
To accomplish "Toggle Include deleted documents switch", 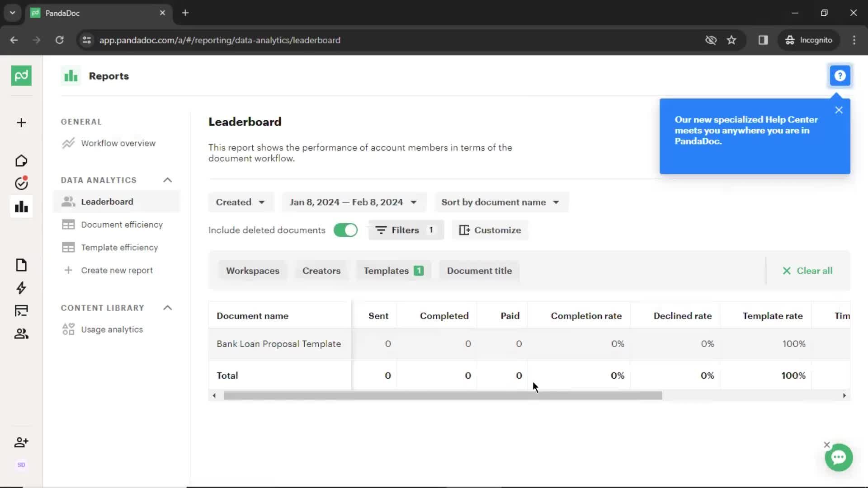I will pyautogui.click(x=345, y=230).
